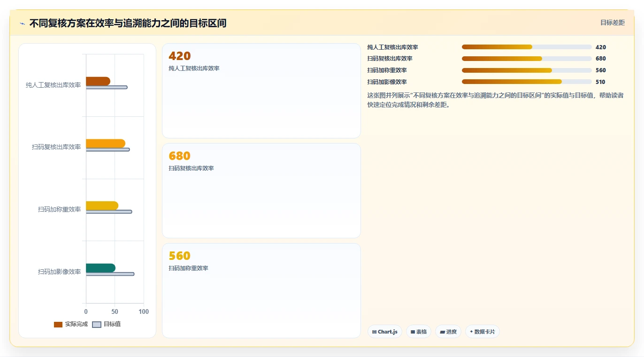The image size is (644, 357).
Task: Click progress value 680 at bar end
Action: (x=601, y=59)
